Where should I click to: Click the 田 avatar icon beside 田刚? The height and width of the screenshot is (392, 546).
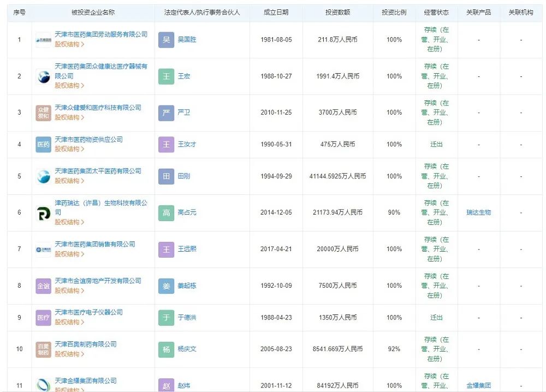tap(167, 176)
